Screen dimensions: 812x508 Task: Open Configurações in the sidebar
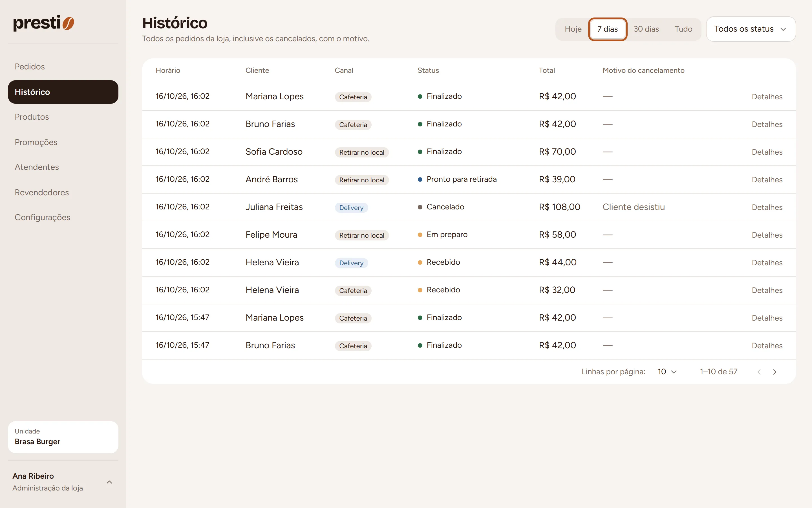(x=63, y=217)
